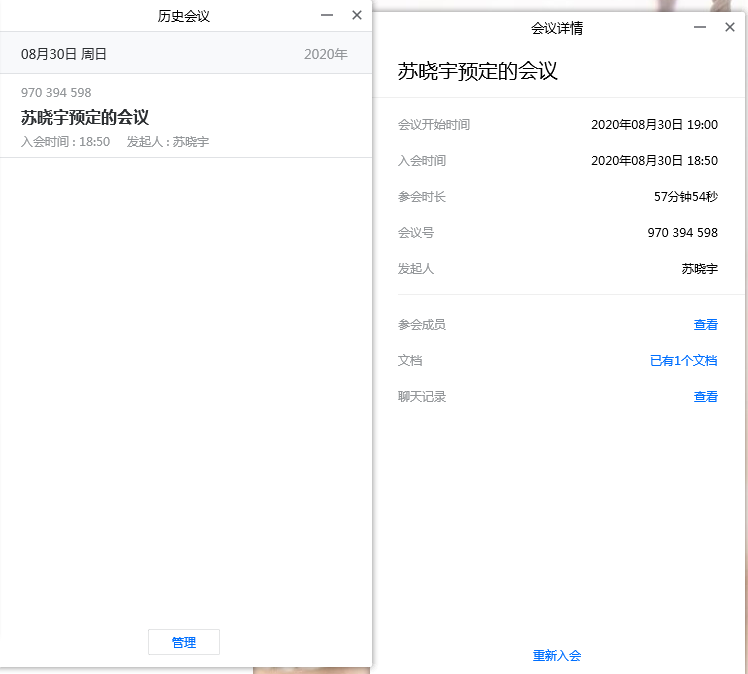Click 入会时间: 18:50 in history entry
The image size is (748, 674).
click(65, 142)
